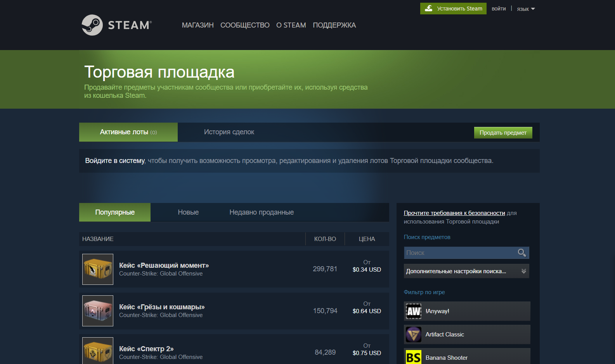
Task: Open the «Спектр 2» case thumbnail
Action: pyautogui.click(x=98, y=351)
